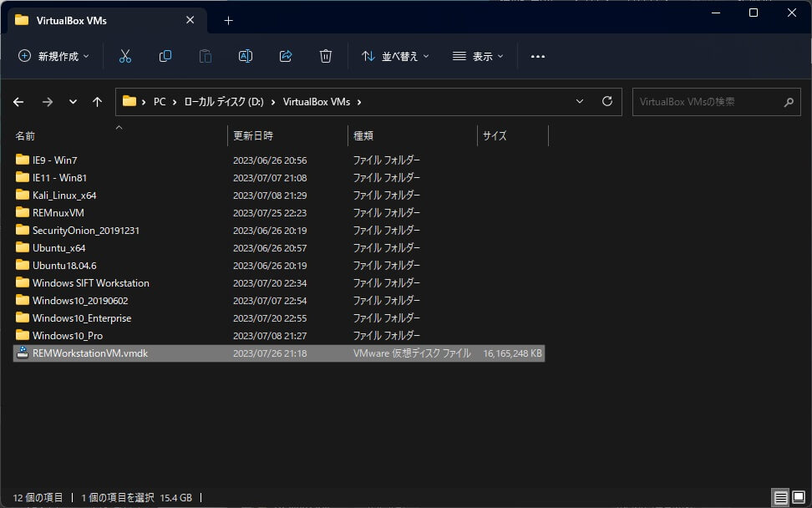The image size is (812, 508).
Task: Click date 2023/07/26 21:18
Action: click(x=270, y=353)
